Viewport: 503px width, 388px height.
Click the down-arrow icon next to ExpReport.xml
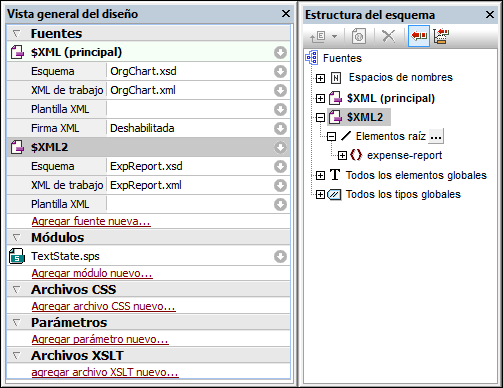[280, 185]
